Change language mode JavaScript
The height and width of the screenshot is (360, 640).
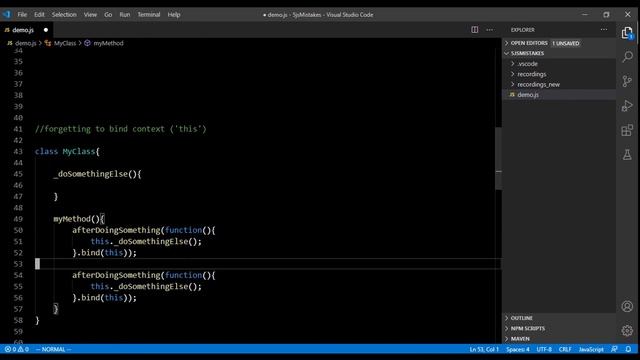pos(591,349)
